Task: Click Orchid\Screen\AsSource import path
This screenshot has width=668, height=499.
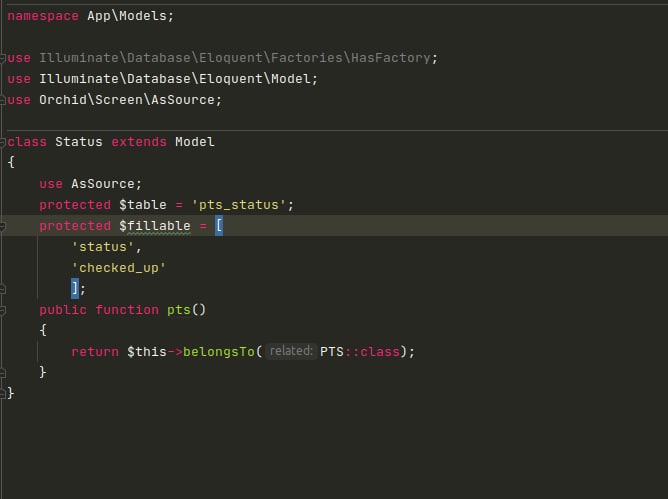Action: [x=127, y=100]
